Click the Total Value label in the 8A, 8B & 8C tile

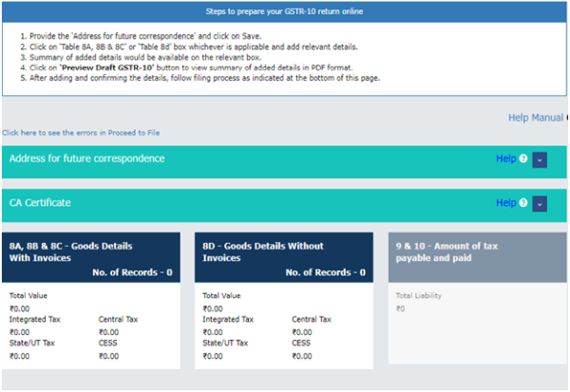30,296
